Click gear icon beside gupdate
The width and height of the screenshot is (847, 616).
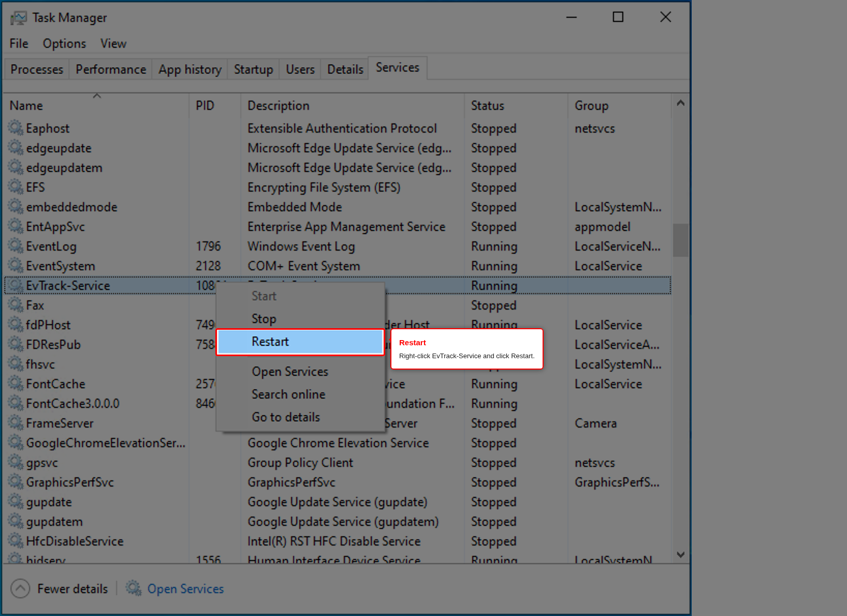click(16, 501)
